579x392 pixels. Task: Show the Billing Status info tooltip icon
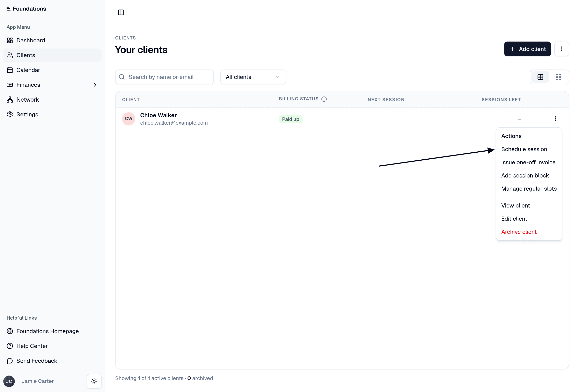[324, 99]
